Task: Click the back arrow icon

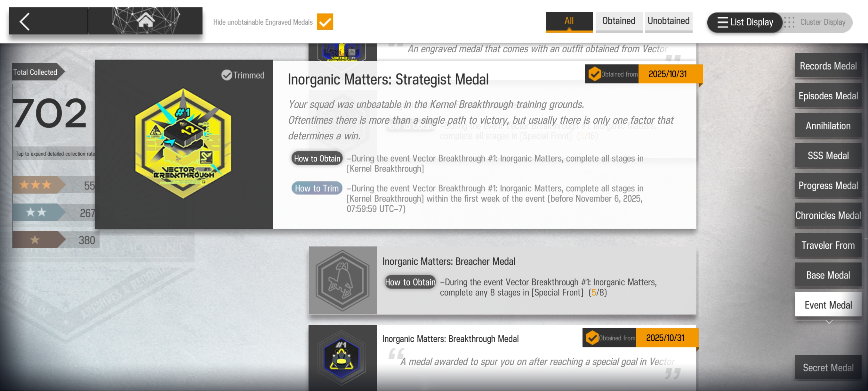Action: pyautogui.click(x=25, y=21)
